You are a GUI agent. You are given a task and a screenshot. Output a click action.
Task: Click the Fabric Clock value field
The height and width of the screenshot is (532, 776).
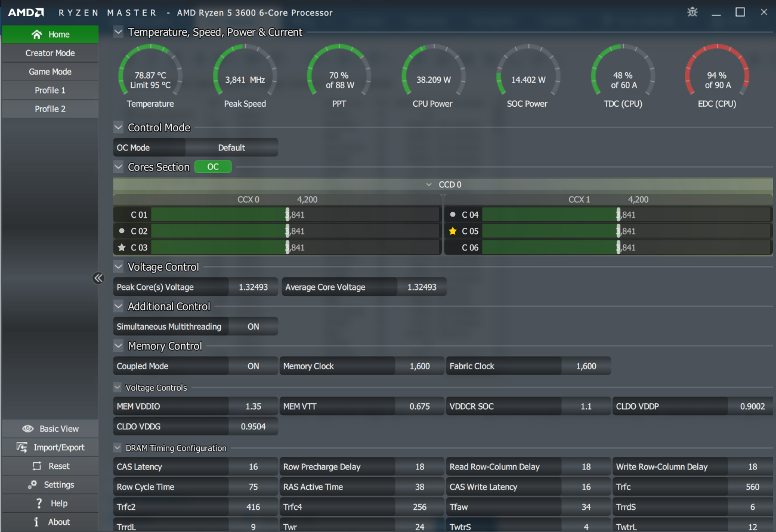click(586, 366)
